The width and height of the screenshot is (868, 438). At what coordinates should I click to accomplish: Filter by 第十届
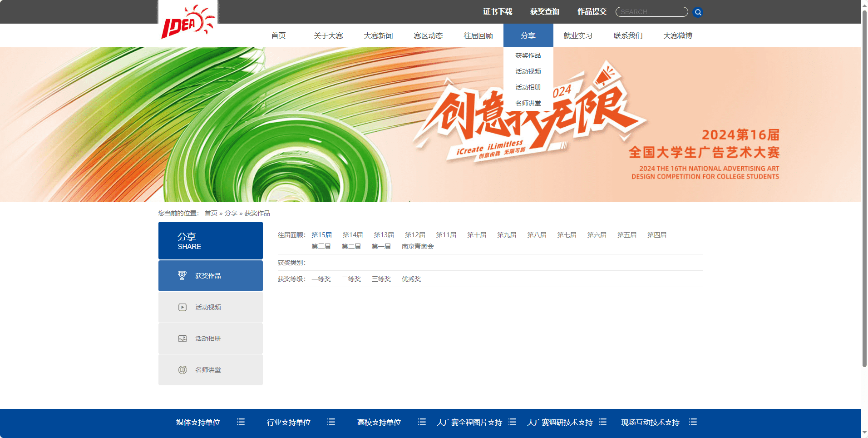tap(477, 235)
